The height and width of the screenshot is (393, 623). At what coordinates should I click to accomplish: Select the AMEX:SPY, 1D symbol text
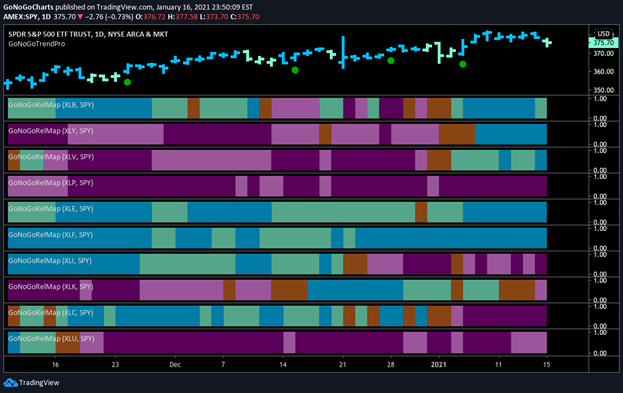(27, 17)
